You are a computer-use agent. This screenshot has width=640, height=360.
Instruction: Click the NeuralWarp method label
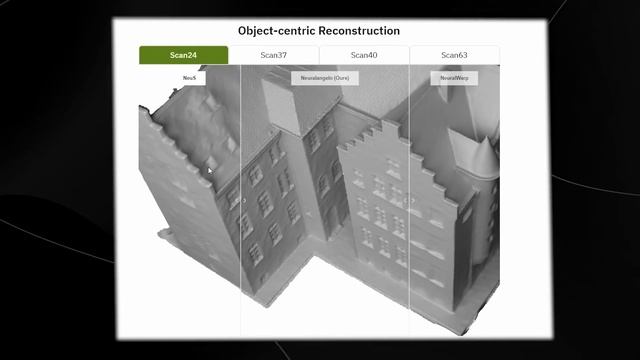[454, 78]
